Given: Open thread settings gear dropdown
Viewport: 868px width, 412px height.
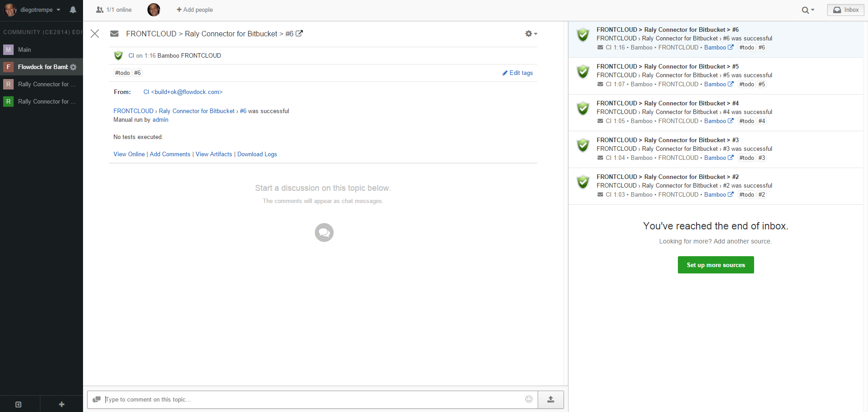Looking at the screenshot, I should point(531,34).
